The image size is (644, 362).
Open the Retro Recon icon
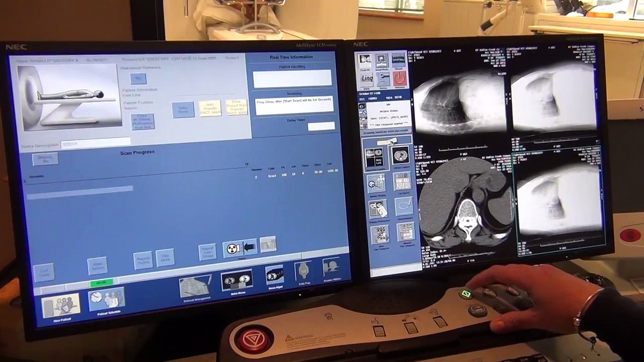click(237, 282)
